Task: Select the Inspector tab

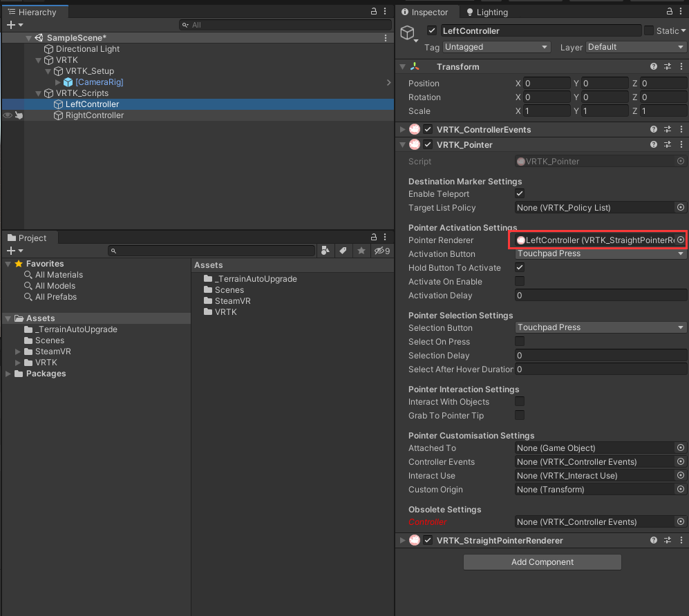Action: click(x=425, y=12)
